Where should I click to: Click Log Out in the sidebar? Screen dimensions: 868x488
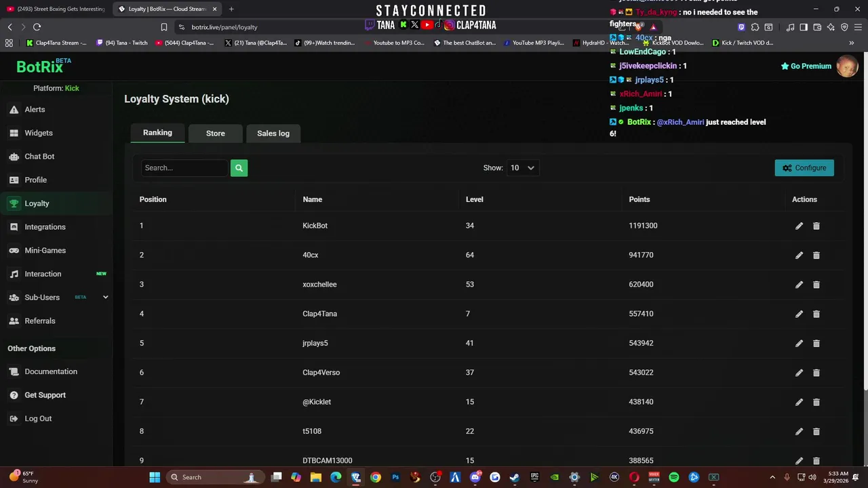click(38, 419)
